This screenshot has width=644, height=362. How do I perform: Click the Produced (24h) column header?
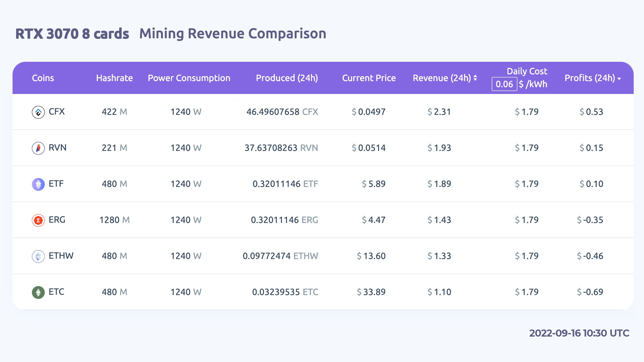287,78
